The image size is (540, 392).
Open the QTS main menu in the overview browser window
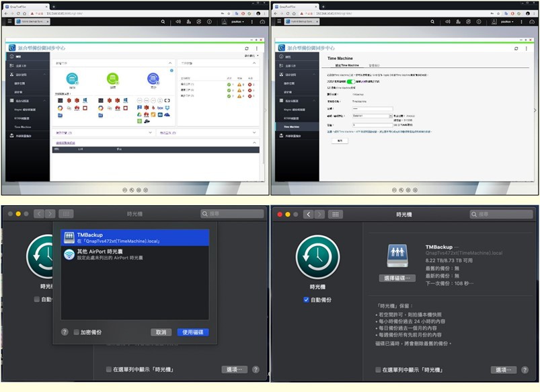click(9, 22)
